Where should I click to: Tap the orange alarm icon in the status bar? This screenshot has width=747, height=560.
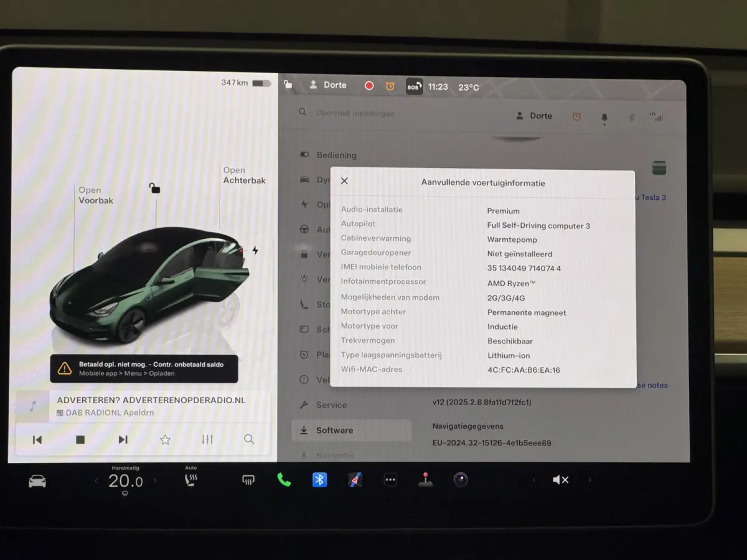(390, 86)
